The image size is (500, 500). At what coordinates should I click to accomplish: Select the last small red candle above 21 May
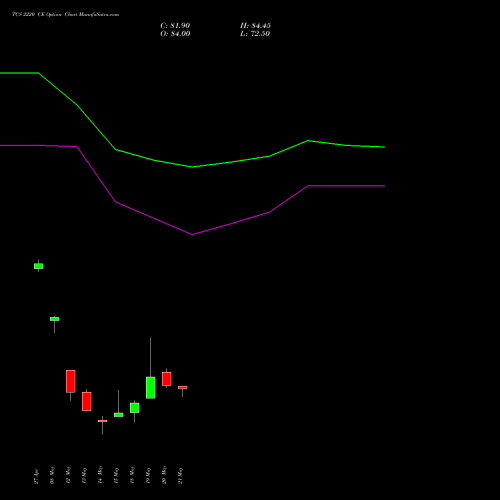point(183,387)
